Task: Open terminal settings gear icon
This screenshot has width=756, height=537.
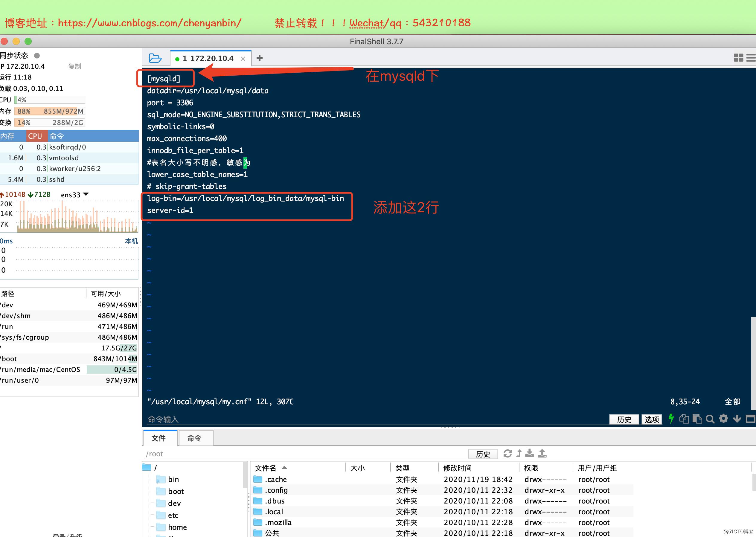Action: pyautogui.click(x=724, y=419)
